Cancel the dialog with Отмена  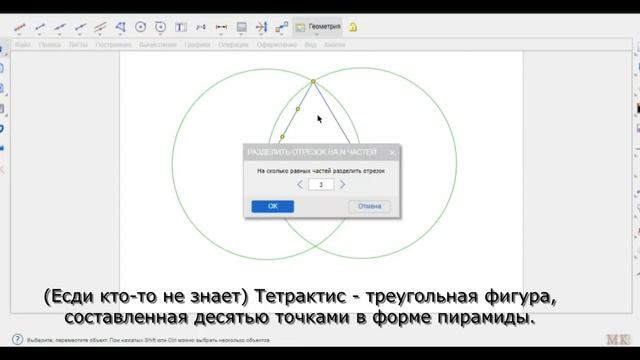369,207
